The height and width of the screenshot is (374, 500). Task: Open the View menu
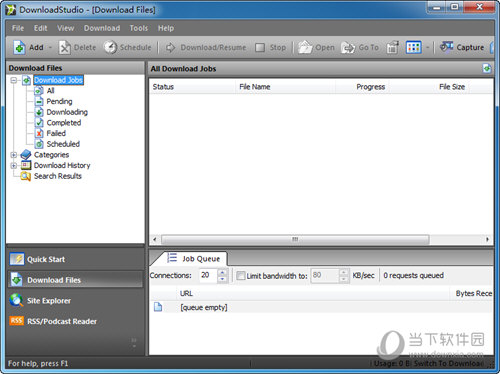pyautogui.click(x=65, y=28)
